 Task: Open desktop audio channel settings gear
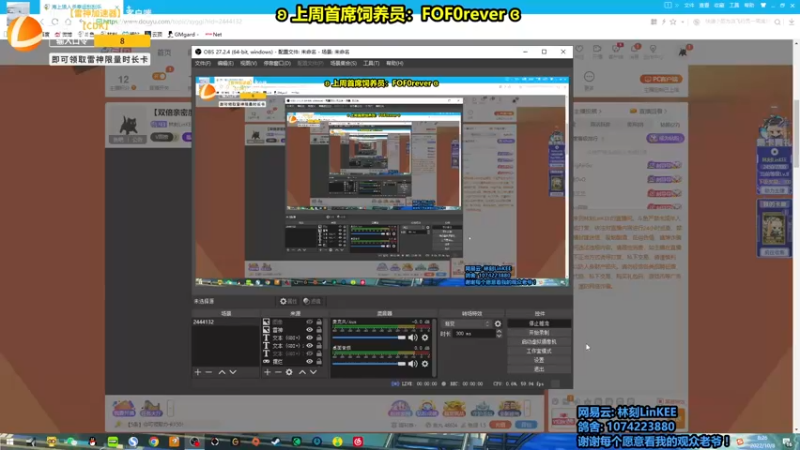pos(424,364)
